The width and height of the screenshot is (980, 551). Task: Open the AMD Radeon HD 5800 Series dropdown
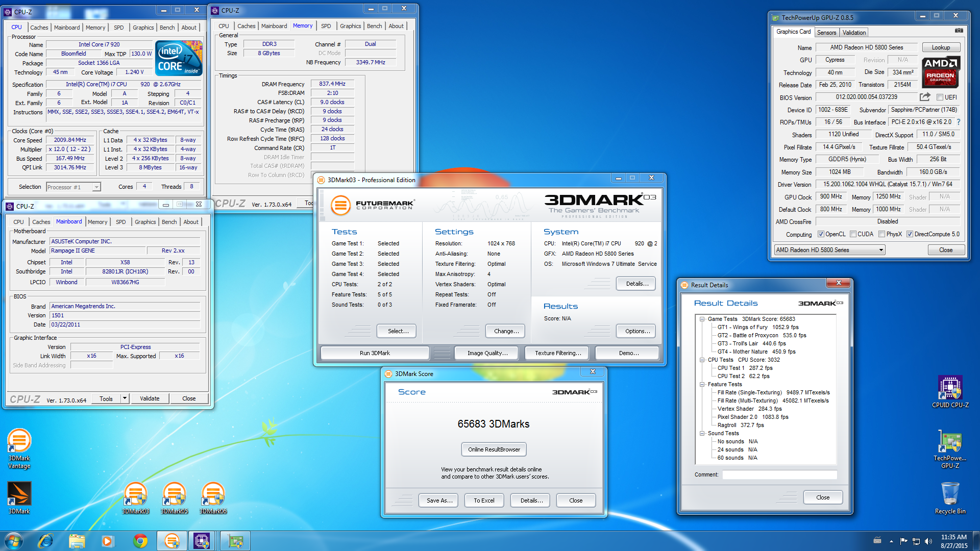click(x=829, y=250)
